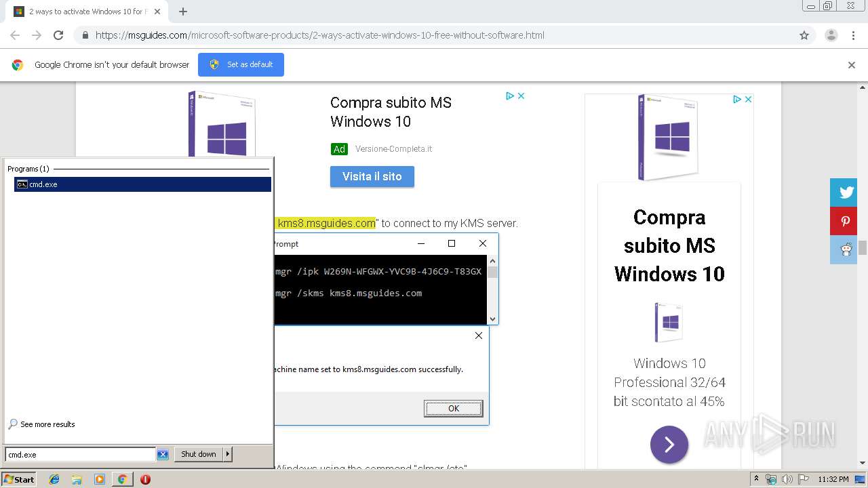Screen dimensions: 868x488
Task: Launch cmd.exe from search results
Action: pyautogui.click(x=142, y=184)
